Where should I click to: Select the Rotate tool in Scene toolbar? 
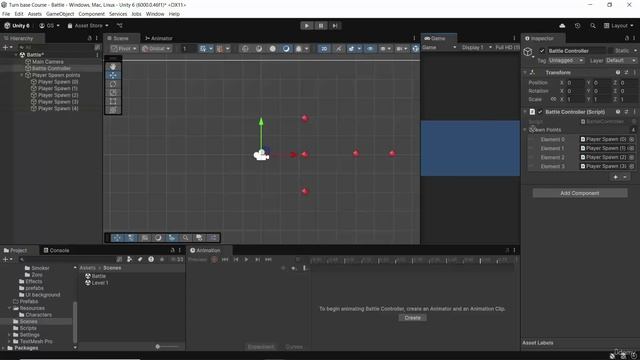point(113,84)
